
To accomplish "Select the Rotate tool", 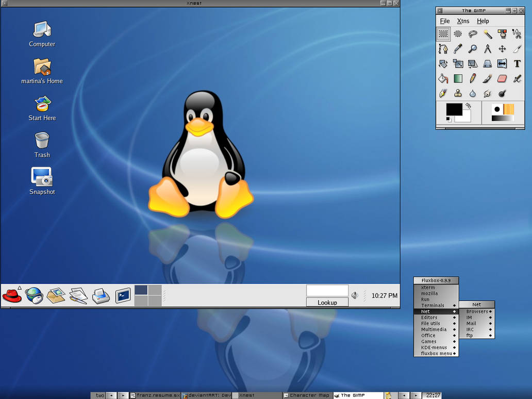I will (443, 64).
